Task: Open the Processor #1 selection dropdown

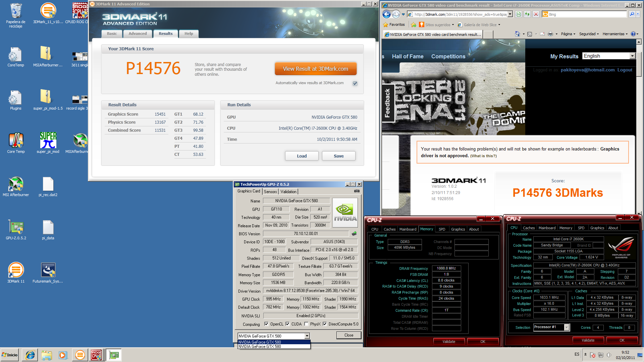Action: (567, 327)
